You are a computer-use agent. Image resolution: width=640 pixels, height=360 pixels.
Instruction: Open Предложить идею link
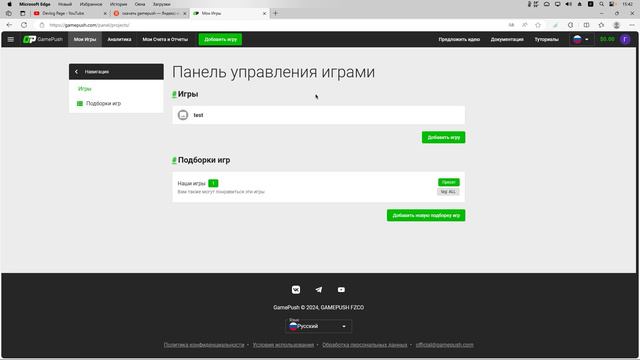coord(459,39)
